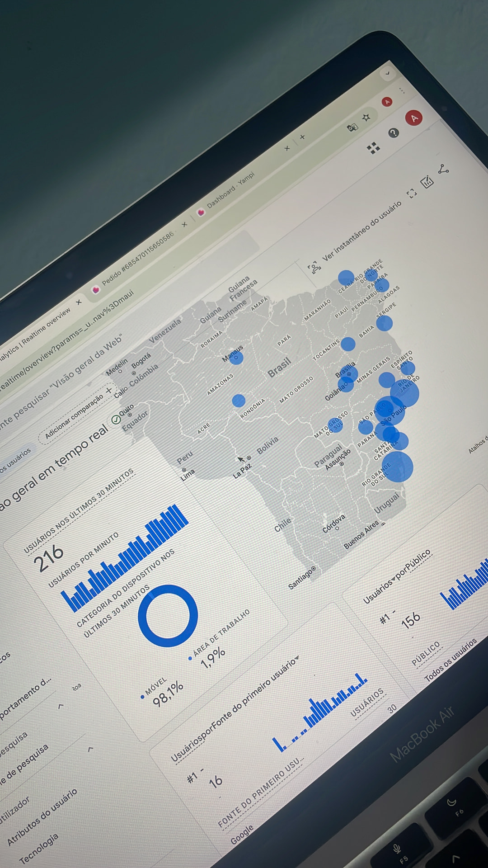Click the green check status icon by the title
Image resolution: width=488 pixels, height=868 pixels.
pyautogui.click(x=116, y=420)
